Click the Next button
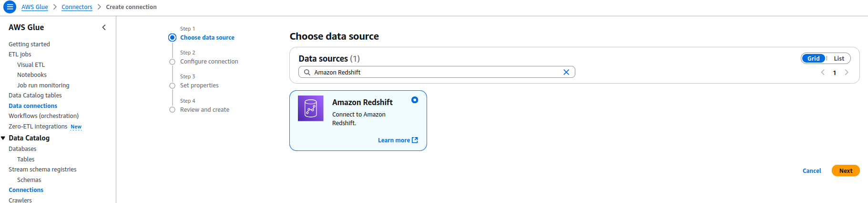This screenshot has height=203, width=868. (x=846, y=171)
